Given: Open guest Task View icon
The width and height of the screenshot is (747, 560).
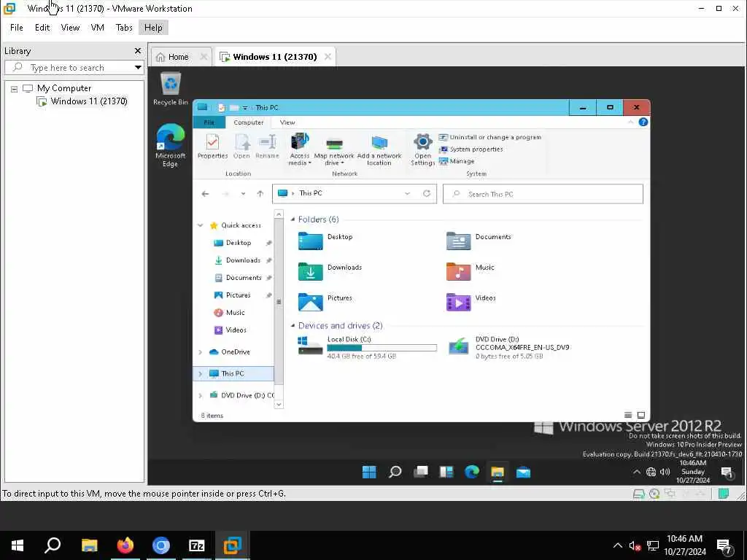Looking at the screenshot, I should [x=421, y=472].
